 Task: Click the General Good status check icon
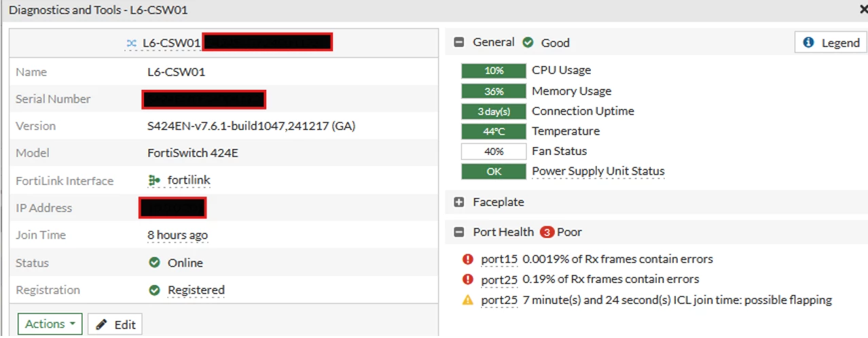tap(528, 42)
